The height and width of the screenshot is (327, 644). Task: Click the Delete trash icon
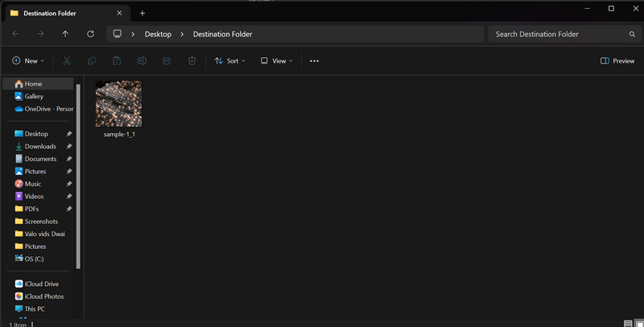(192, 60)
